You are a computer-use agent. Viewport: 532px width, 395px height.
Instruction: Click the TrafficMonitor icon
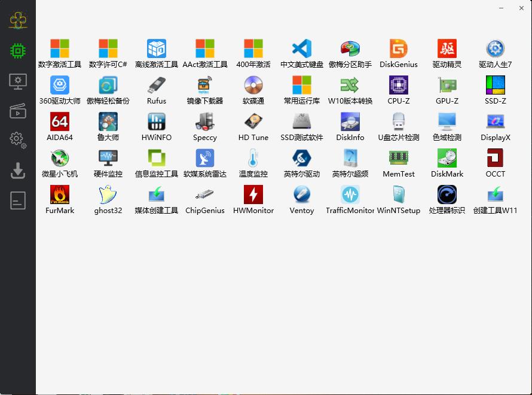pos(350,195)
